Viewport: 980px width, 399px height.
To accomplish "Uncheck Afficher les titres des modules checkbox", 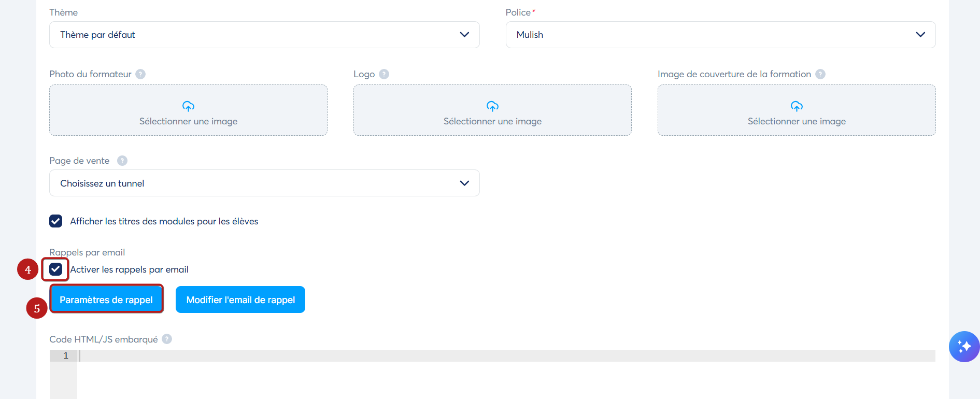I will (x=56, y=221).
